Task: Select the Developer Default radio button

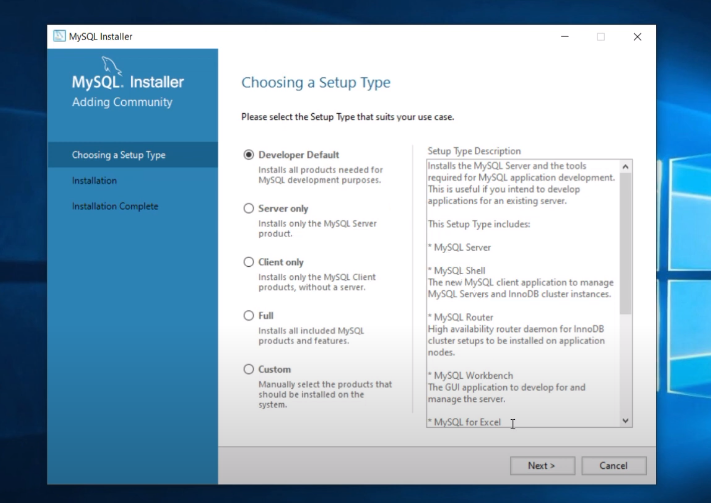Action: tap(248, 155)
